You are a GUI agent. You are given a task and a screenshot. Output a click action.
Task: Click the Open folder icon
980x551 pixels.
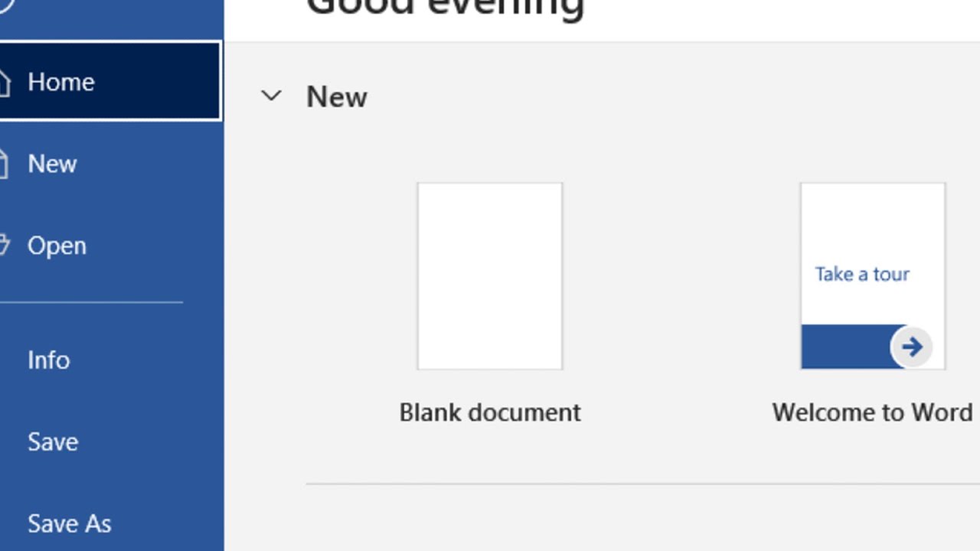(x=4, y=246)
